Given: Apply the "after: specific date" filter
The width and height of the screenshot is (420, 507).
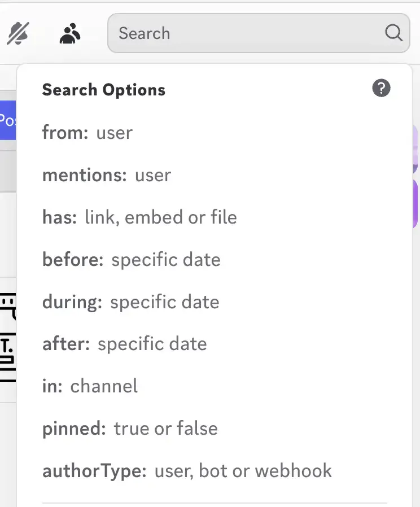Looking at the screenshot, I should 124,344.
